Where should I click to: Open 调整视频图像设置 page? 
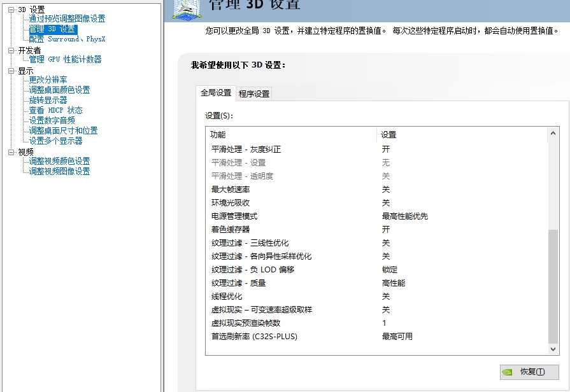[60, 171]
